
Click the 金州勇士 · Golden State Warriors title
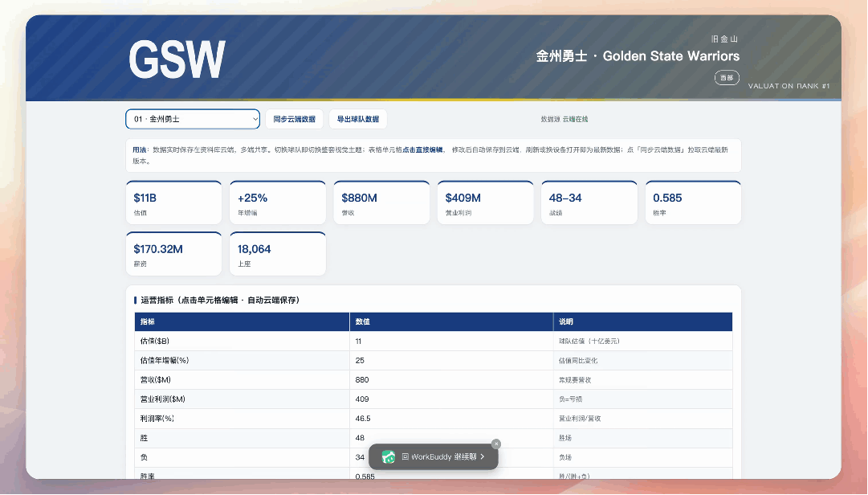(x=638, y=56)
